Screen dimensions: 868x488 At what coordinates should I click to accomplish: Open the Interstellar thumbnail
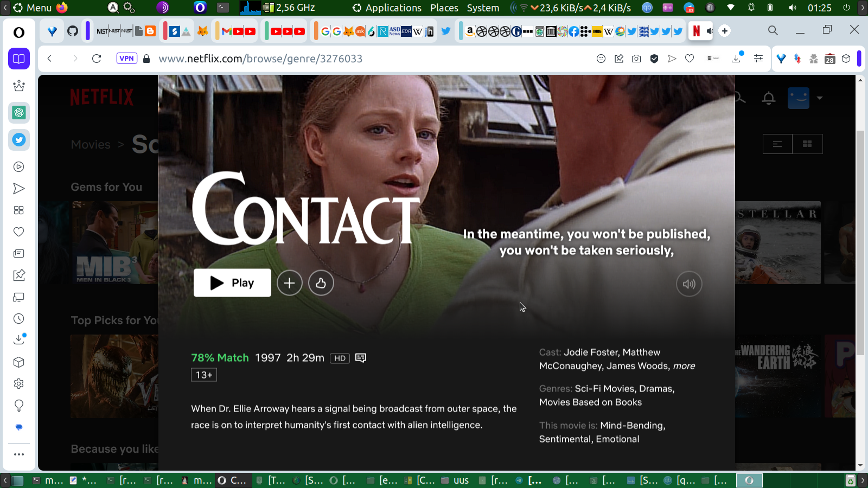coord(778,243)
